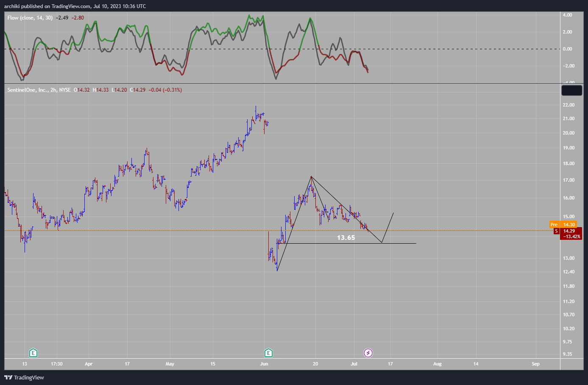This screenshot has height=385, width=588.
Task: Click the earnings marker near 13 March
Action: point(33,353)
